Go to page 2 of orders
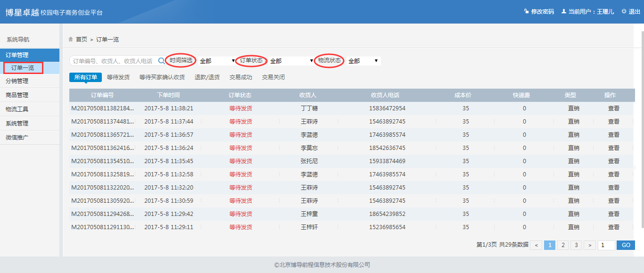 click(563, 245)
